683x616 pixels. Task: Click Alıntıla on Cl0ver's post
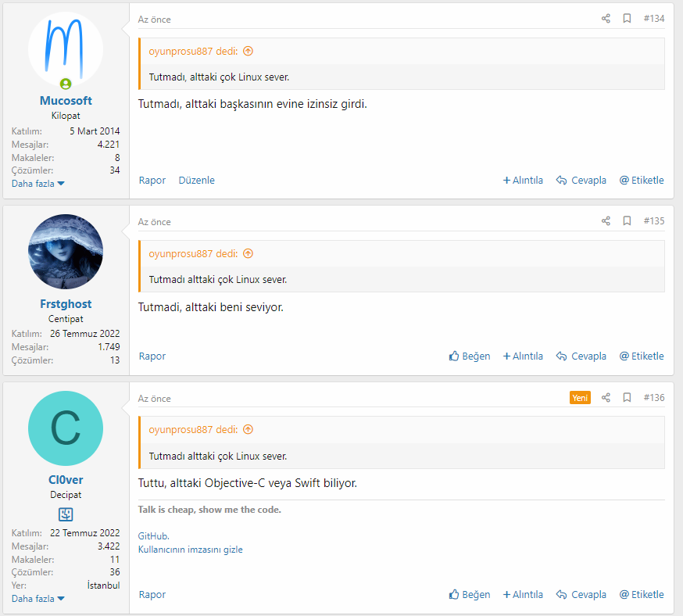[523, 594]
